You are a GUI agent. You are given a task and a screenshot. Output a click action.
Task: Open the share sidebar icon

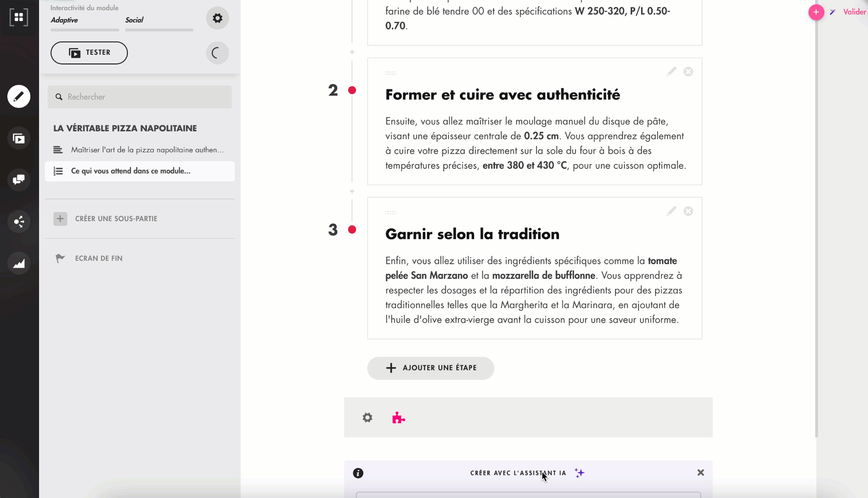pos(19,222)
